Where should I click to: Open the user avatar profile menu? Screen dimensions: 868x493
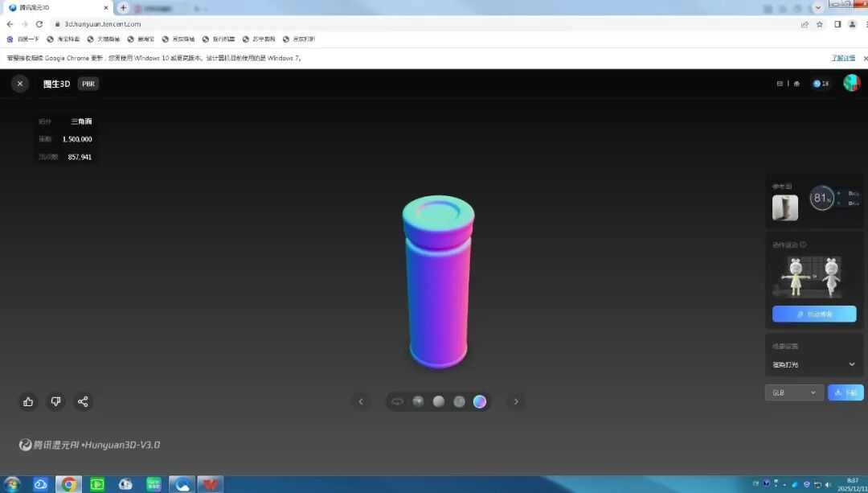pyautogui.click(x=851, y=83)
